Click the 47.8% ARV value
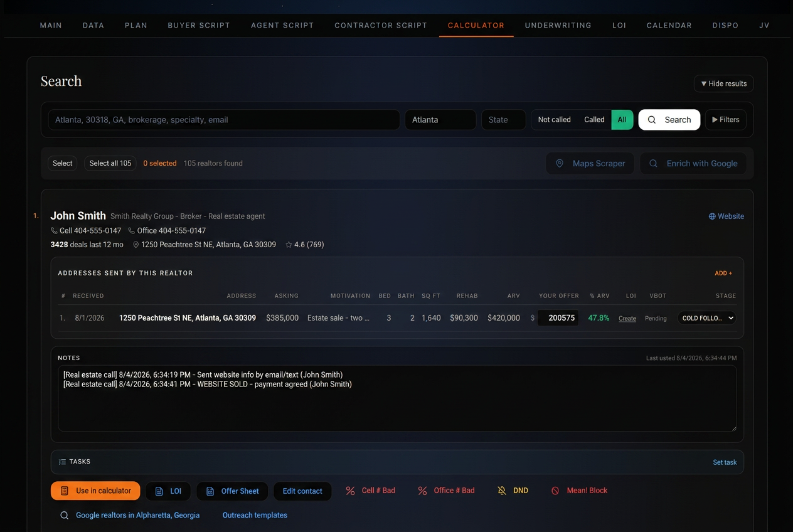Image resolution: width=793 pixels, height=532 pixels. [x=599, y=318]
